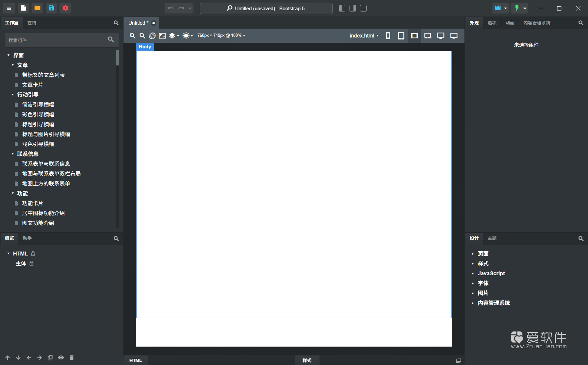The image size is (588, 365).
Task: Move selected element up in overview
Action: pos(8,357)
